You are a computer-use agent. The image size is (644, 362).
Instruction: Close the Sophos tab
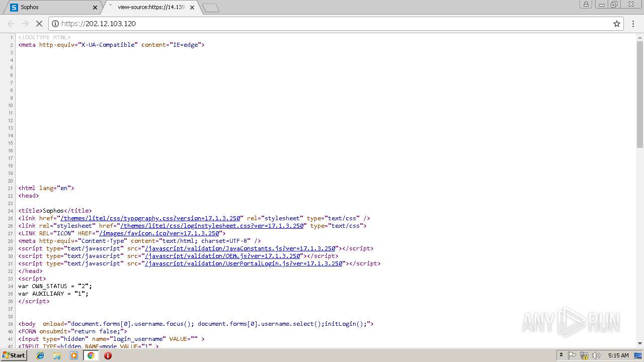(x=95, y=8)
